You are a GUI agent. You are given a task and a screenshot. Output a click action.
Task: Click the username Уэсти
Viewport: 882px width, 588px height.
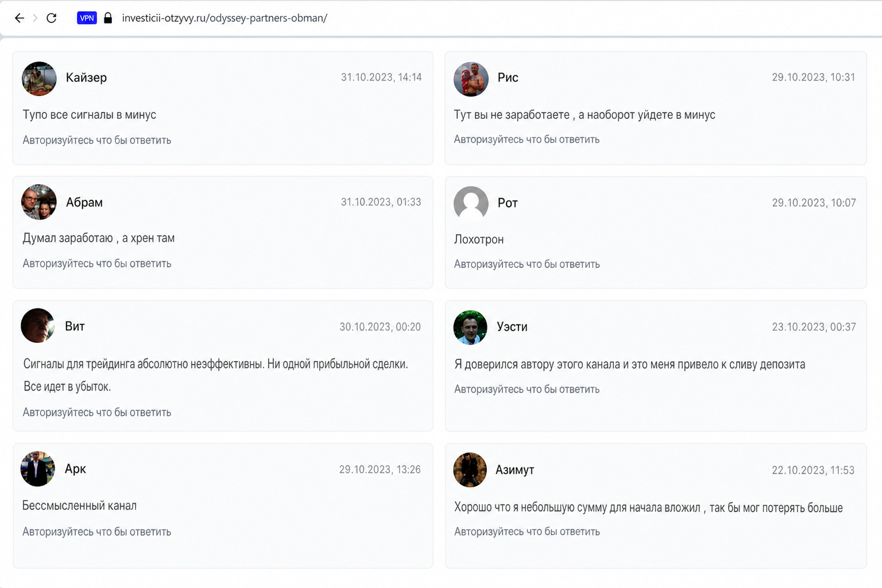[x=512, y=327]
